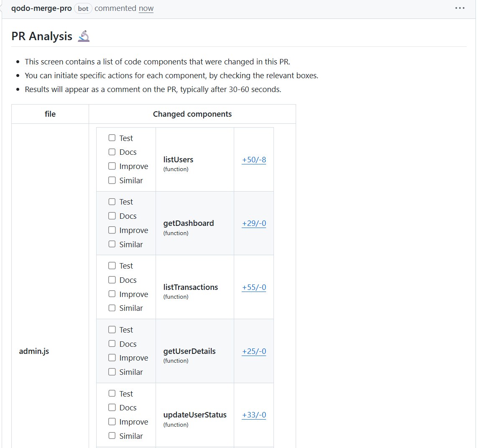The height and width of the screenshot is (448, 478).
Task: Check the Docs box for getUserDetails
Action: coord(112,343)
